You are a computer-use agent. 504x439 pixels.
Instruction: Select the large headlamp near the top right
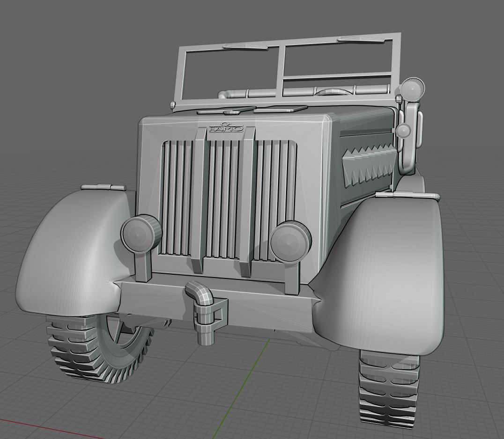[413, 89]
